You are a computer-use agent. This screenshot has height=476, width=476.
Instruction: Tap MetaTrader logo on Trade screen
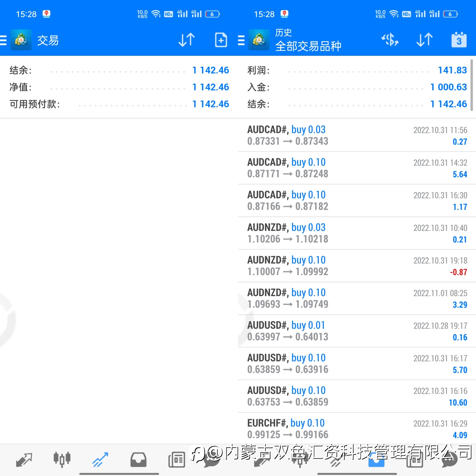pyautogui.click(x=21, y=40)
